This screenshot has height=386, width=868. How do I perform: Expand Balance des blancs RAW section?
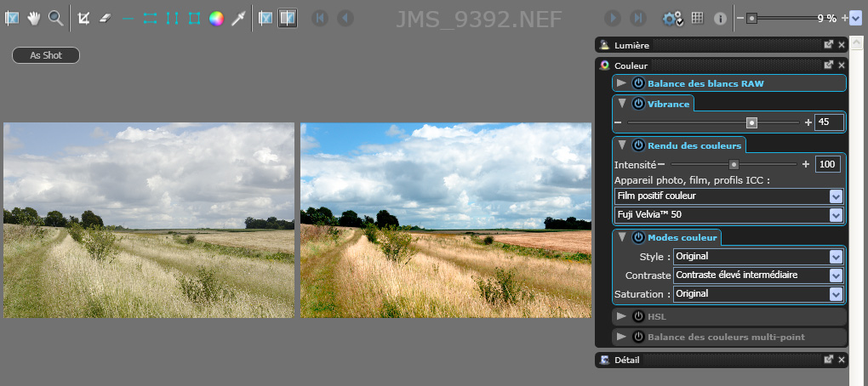pyautogui.click(x=622, y=83)
